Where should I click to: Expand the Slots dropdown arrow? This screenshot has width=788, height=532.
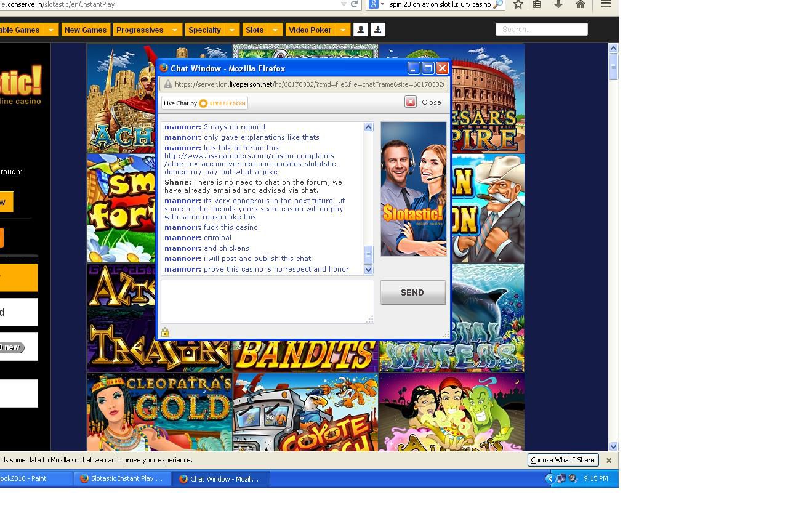pyautogui.click(x=275, y=30)
